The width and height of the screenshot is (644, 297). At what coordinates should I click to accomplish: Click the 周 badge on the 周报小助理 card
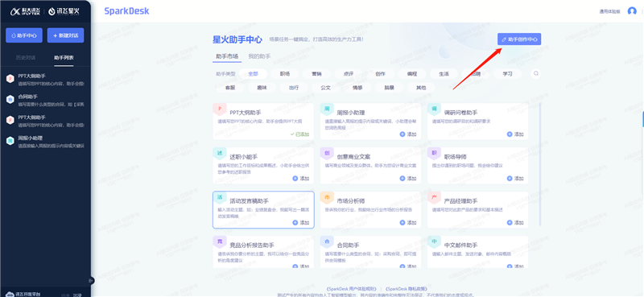pos(327,109)
